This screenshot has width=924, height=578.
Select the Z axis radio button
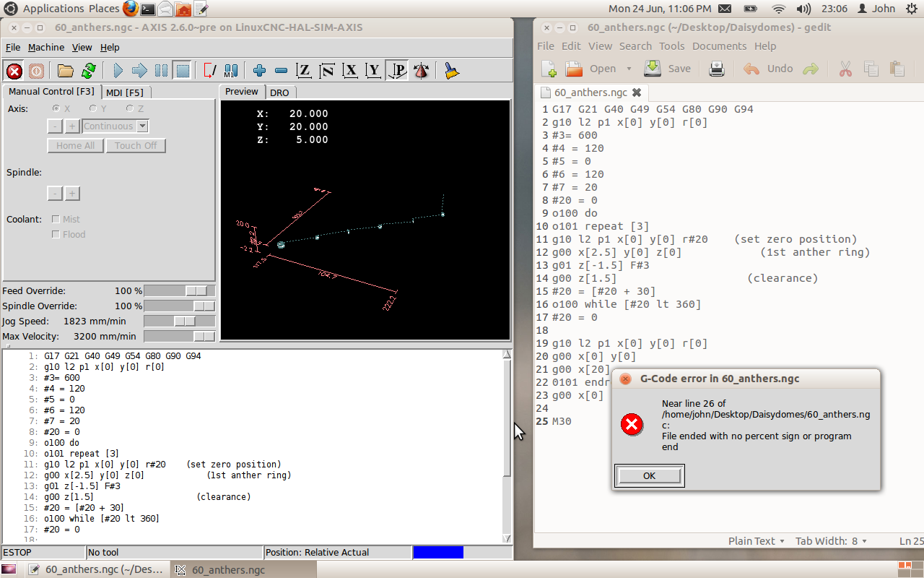point(129,108)
